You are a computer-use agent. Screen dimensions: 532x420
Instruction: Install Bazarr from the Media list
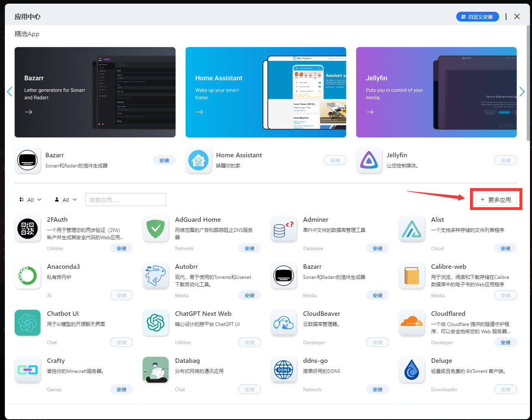[x=378, y=296]
